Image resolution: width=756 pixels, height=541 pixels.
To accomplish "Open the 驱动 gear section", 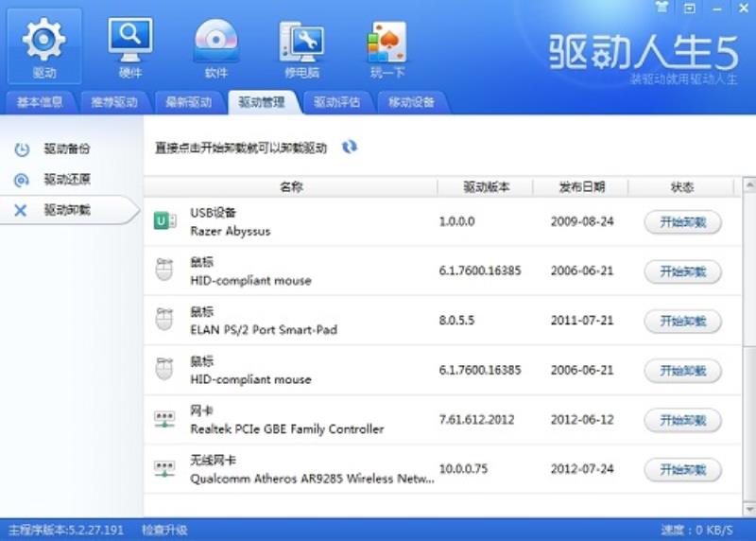I will point(43,46).
